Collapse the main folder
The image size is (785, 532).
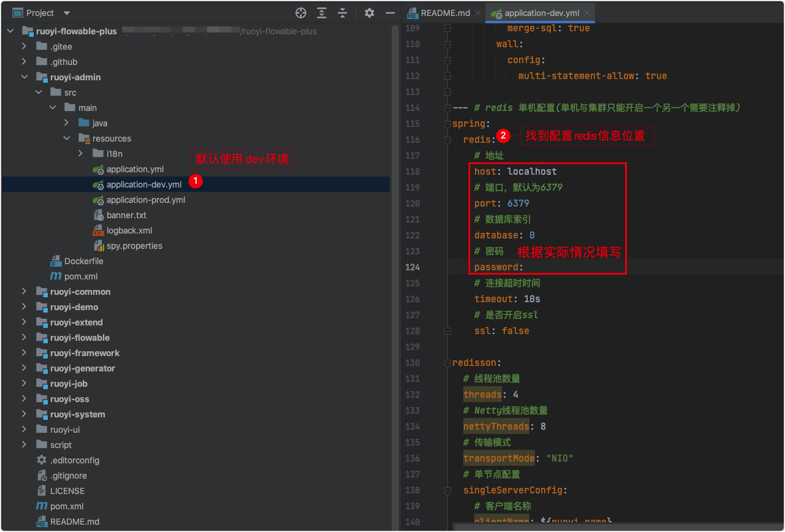point(52,108)
